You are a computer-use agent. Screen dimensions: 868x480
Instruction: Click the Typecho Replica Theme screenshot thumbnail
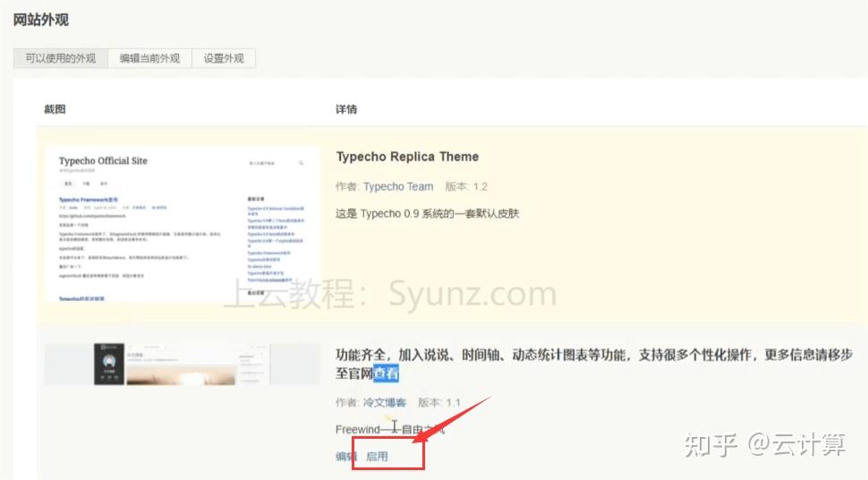click(183, 225)
